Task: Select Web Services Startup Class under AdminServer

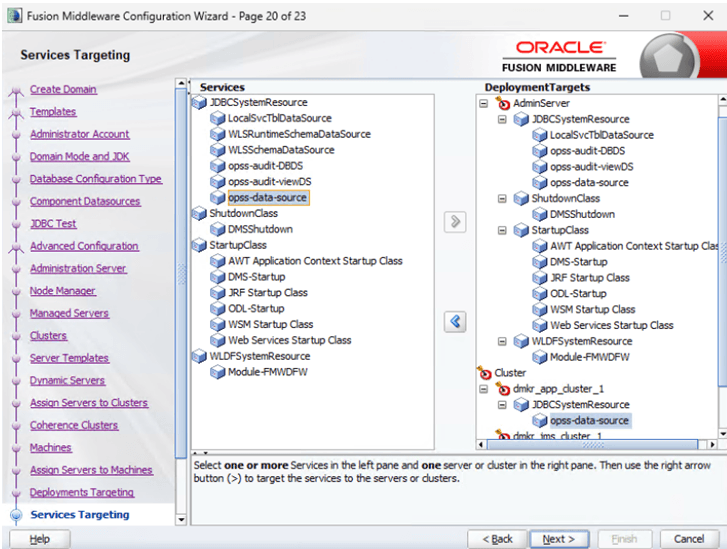Action: click(612, 326)
